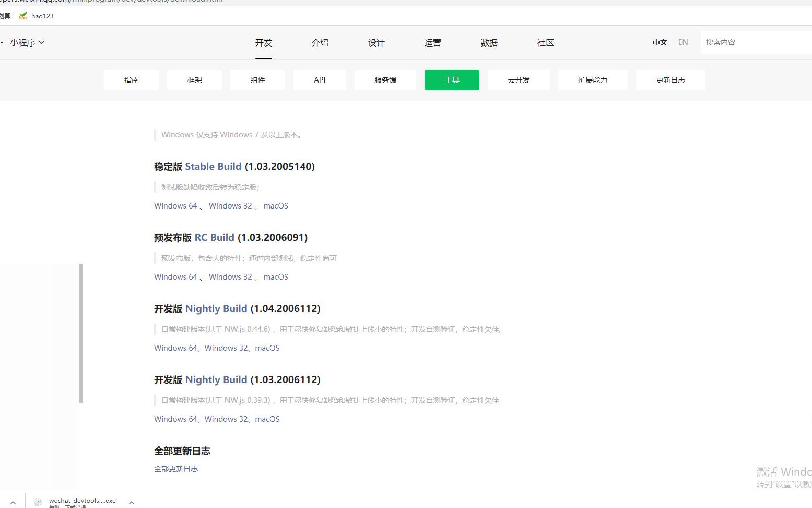Click the 指南 navigation button
This screenshot has height=508, width=812.
pyautogui.click(x=131, y=79)
